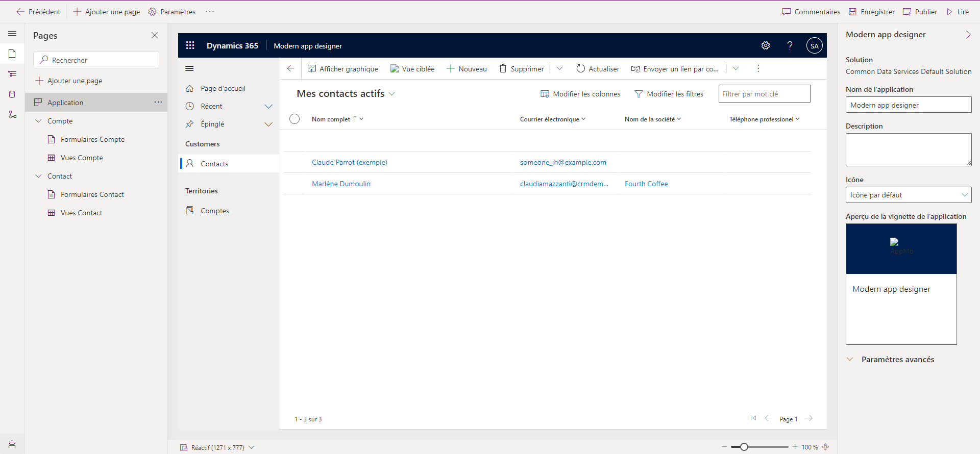The height and width of the screenshot is (454, 980).
Task: Collapse the Contact tree node
Action: [38, 176]
